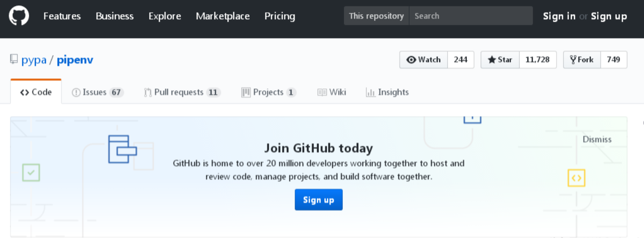644x238 pixels.
Task: Click the Projects board icon
Action: coord(246,92)
